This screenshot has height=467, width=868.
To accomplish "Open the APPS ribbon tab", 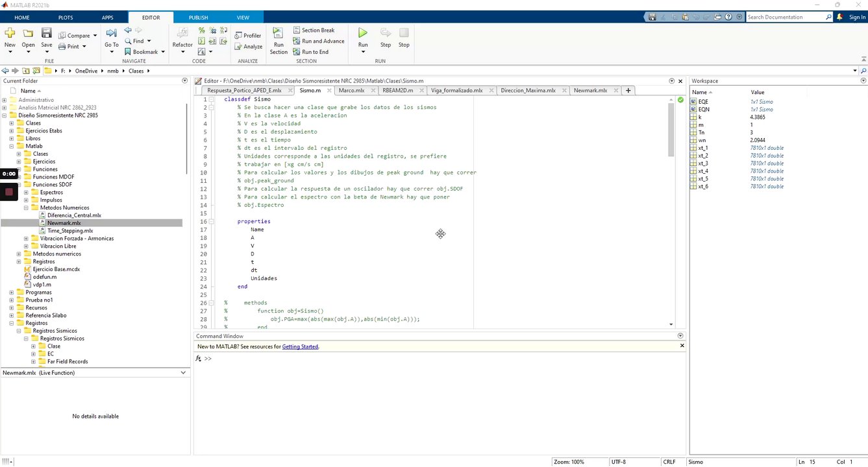I will (x=107, y=18).
